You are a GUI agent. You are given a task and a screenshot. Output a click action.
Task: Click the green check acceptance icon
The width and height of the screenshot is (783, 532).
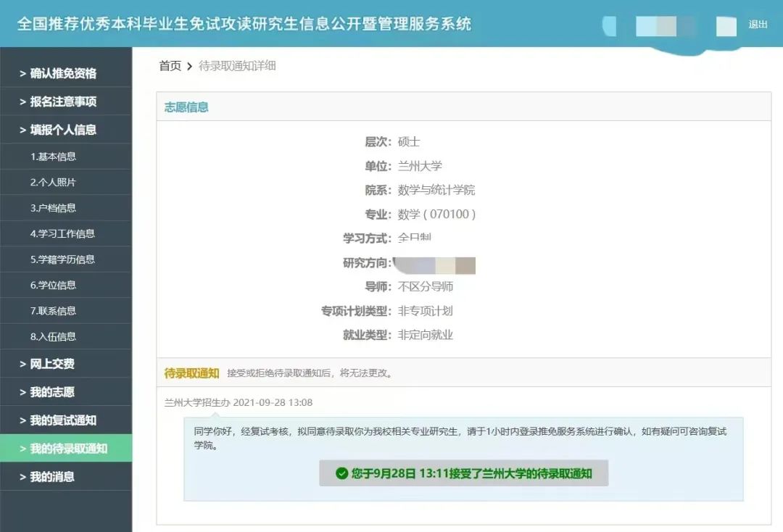(x=342, y=473)
